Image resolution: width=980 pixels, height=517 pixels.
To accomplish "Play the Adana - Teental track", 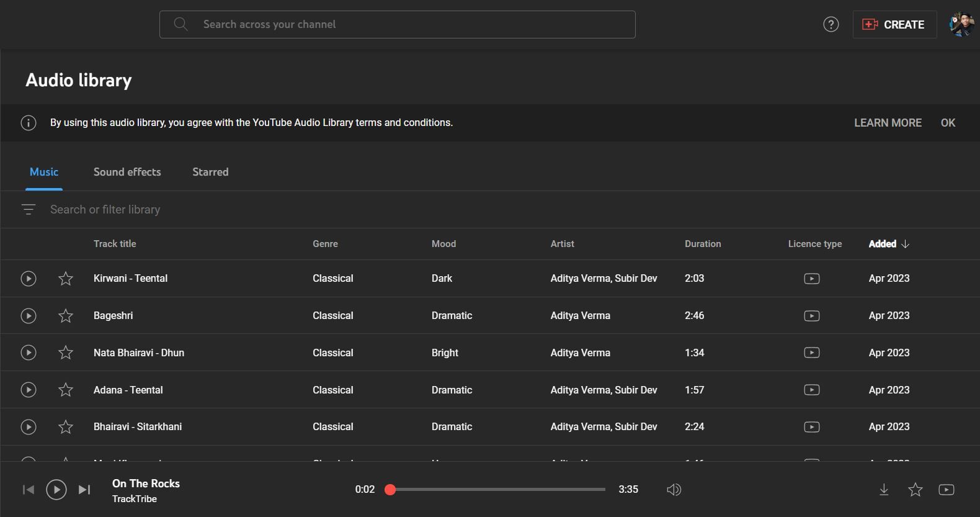I will coord(29,390).
